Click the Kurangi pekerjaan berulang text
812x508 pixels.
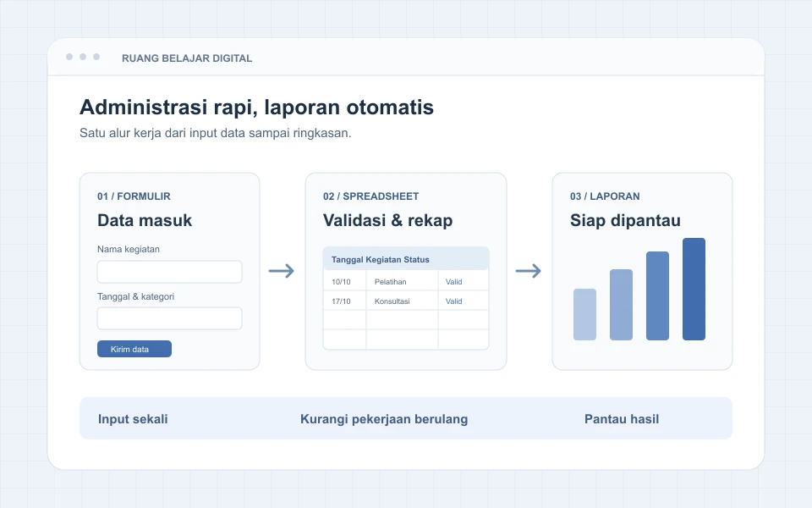(x=384, y=419)
